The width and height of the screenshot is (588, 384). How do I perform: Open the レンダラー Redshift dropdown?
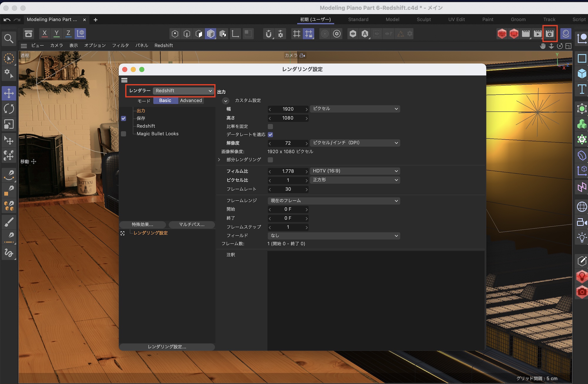point(183,91)
